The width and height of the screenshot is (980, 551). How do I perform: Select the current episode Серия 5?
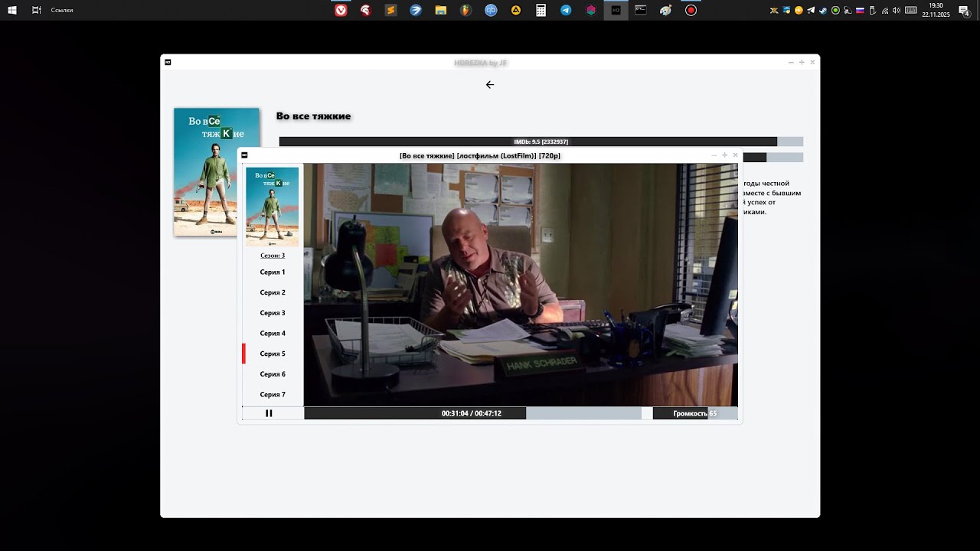(273, 354)
